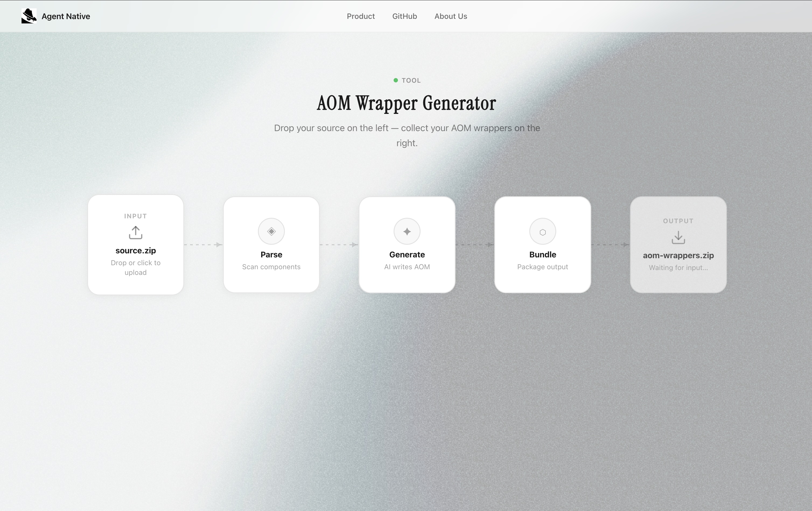
Task: Open the GitHub navigation link
Action: 404,16
